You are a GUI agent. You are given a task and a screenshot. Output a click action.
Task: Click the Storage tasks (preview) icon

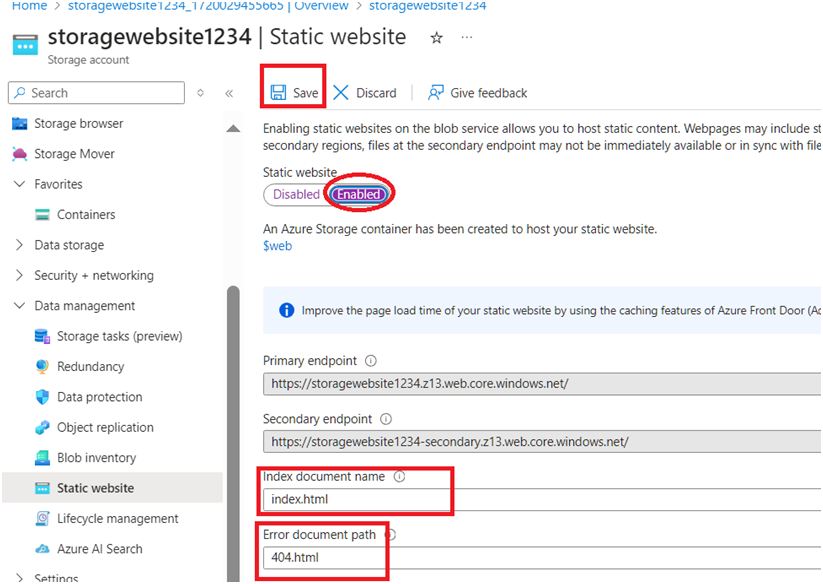click(42, 336)
